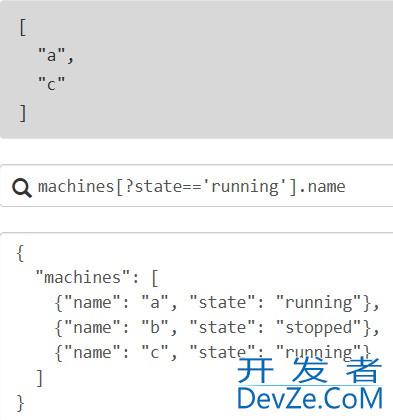This screenshot has height=420, width=393.
Task: Click the JSON line with name "c"
Action: (213, 353)
